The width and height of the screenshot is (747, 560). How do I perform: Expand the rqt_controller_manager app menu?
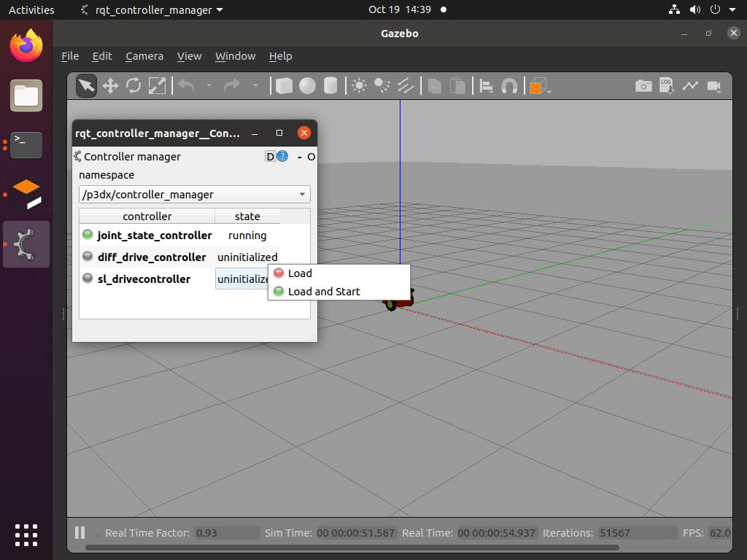coord(152,10)
